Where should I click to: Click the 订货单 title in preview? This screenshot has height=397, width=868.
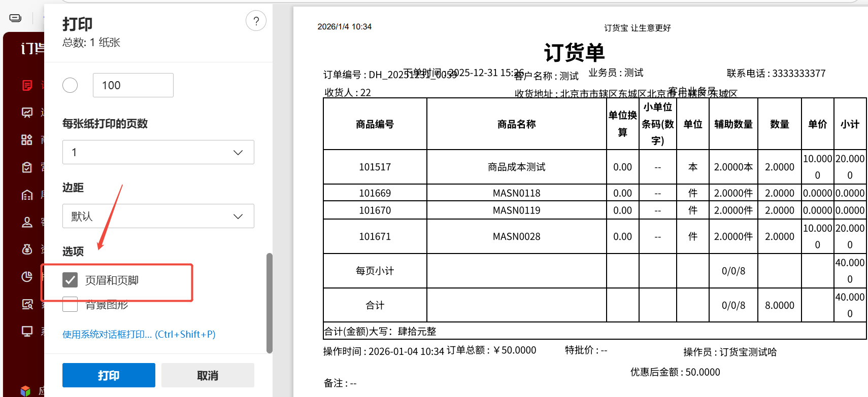click(574, 52)
